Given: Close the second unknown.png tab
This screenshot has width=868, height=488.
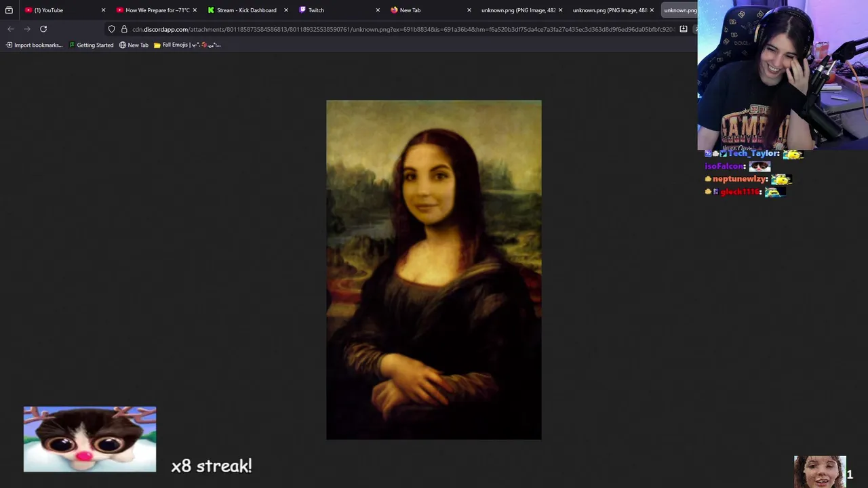Looking at the screenshot, I should (x=652, y=10).
